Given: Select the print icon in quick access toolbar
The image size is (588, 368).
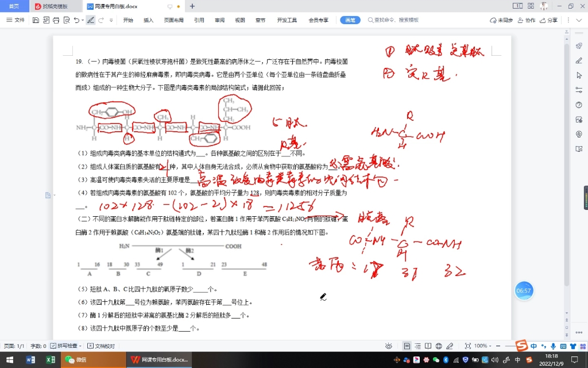Looking at the screenshot, I should pyautogui.click(x=56, y=20).
